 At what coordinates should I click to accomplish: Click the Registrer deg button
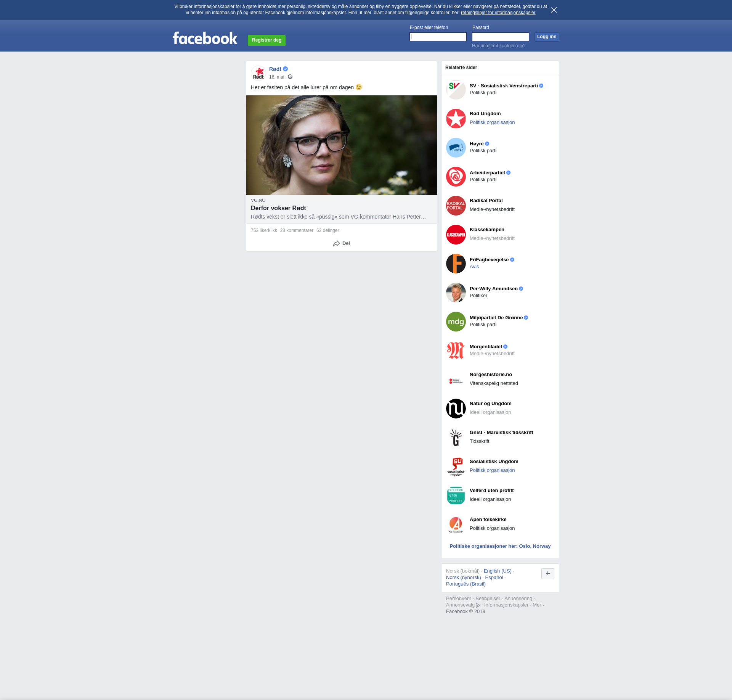click(x=266, y=40)
